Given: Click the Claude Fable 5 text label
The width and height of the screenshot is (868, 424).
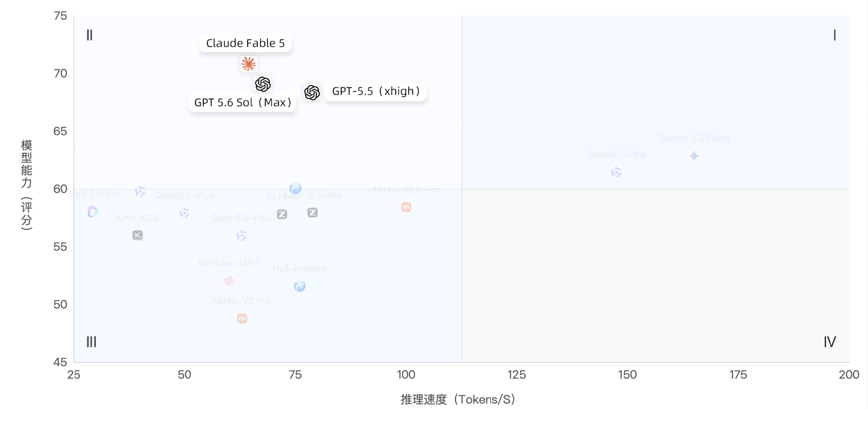Looking at the screenshot, I should coord(245,43).
